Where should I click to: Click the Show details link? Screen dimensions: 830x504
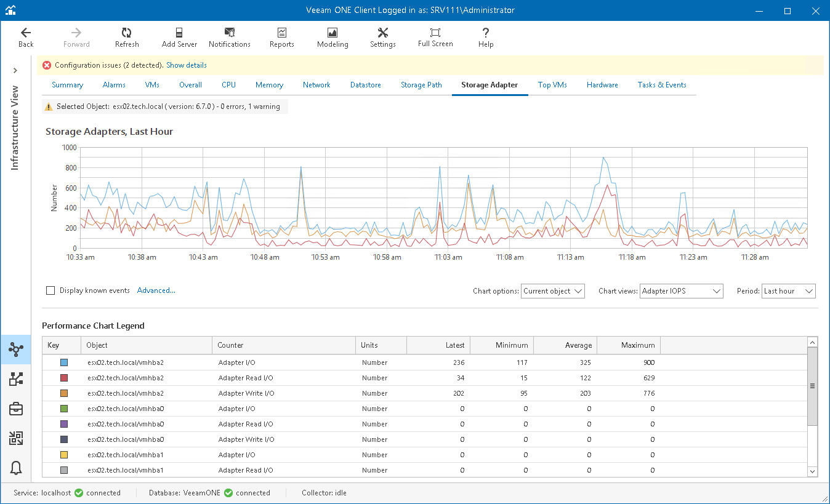click(x=187, y=65)
